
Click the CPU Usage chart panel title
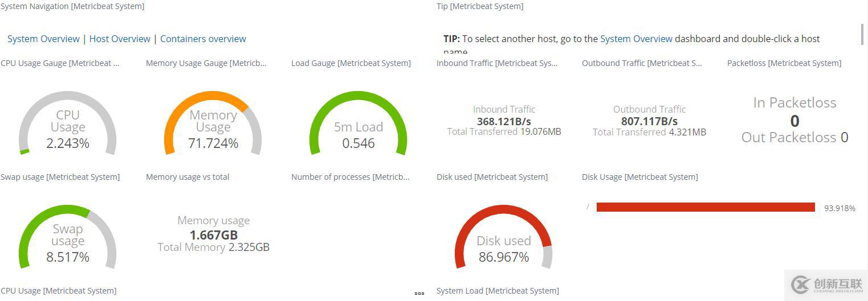click(58, 291)
